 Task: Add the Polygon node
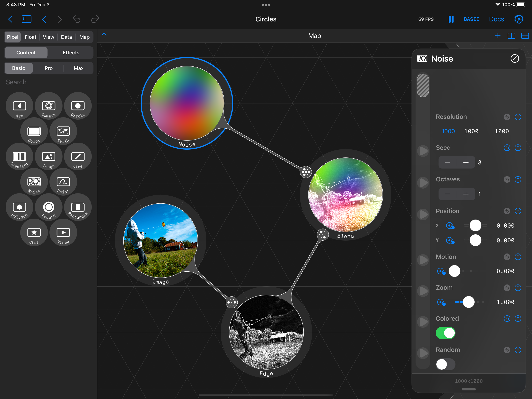coord(19,207)
